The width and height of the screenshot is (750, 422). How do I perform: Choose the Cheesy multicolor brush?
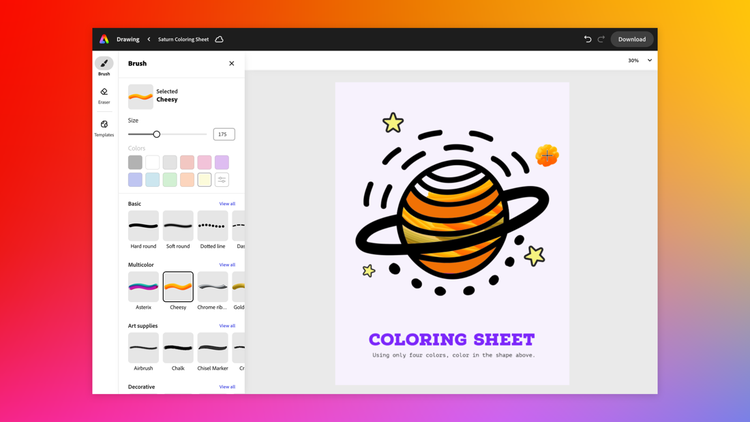click(178, 287)
